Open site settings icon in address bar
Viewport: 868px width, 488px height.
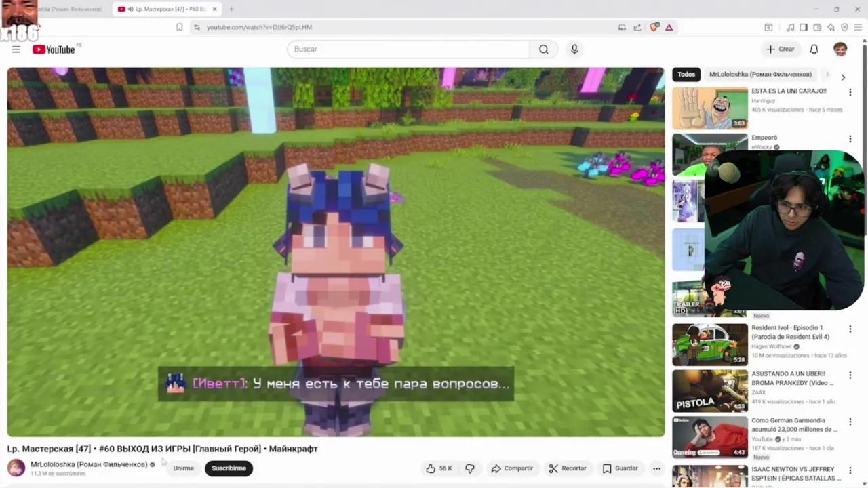(197, 27)
